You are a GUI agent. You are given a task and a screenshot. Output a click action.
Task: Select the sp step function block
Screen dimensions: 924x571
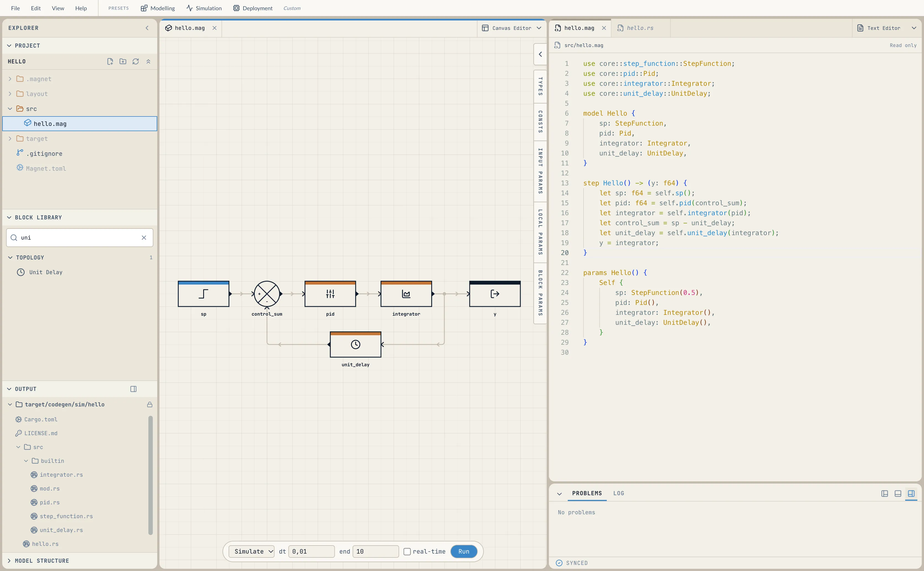tap(204, 294)
